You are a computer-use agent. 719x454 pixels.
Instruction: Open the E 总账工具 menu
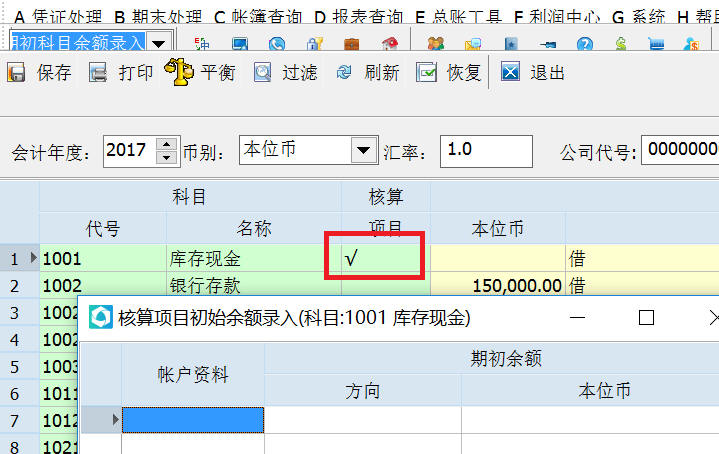click(x=458, y=17)
